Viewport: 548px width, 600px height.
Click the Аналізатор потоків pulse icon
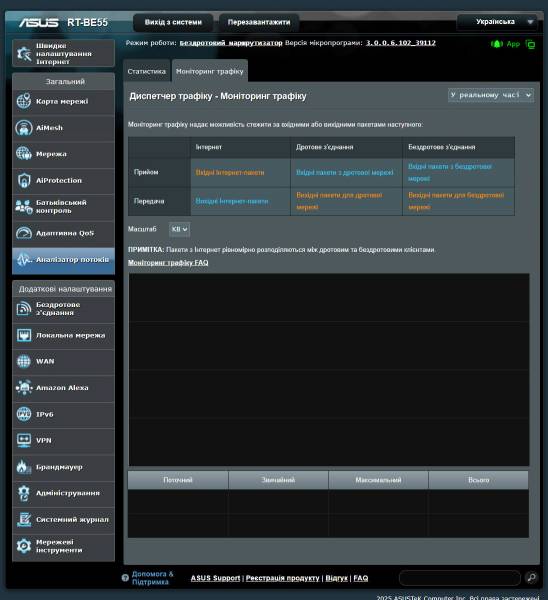(24, 259)
